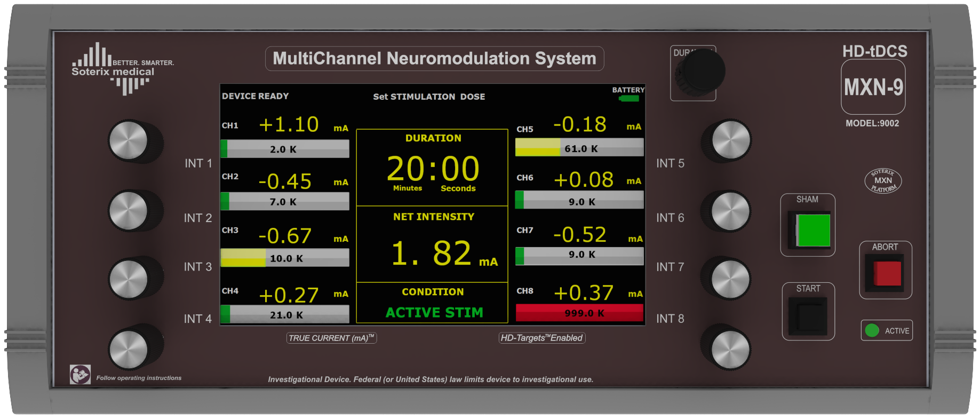Click the CH1 impedance bar showing 2.0 K
980x420 pixels.
pos(285,149)
